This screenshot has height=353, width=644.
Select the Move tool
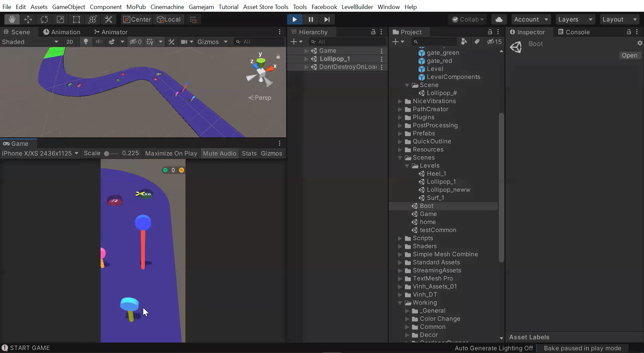(28, 19)
